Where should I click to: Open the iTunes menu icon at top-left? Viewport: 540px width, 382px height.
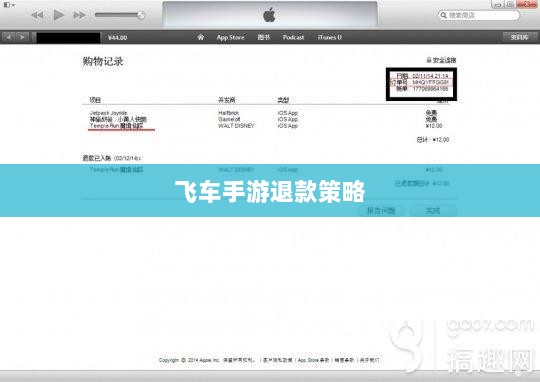click(8, 5)
